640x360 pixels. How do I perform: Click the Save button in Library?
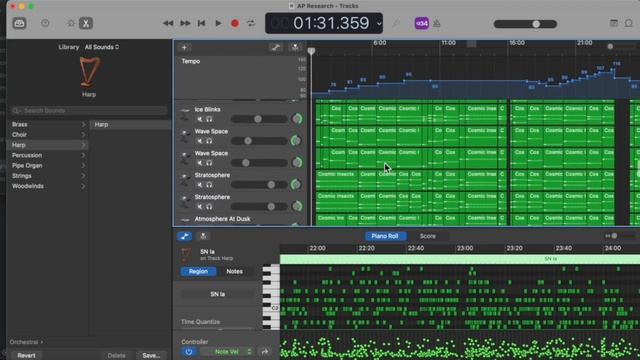coord(151,356)
